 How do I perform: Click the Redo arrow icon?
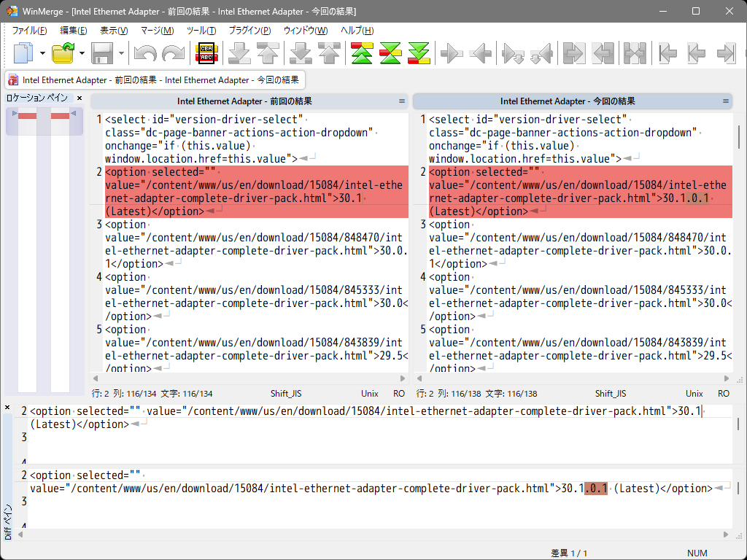[174, 52]
